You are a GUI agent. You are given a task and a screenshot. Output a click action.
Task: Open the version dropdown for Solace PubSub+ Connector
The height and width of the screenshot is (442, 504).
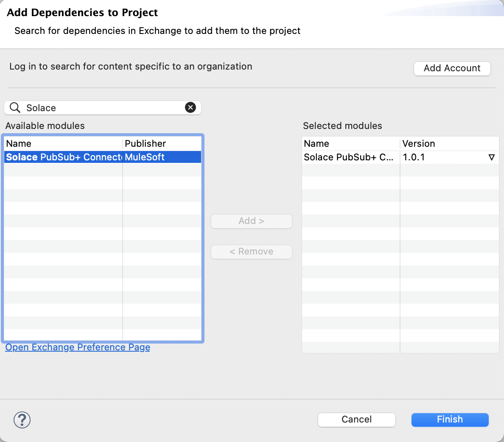tap(492, 157)
